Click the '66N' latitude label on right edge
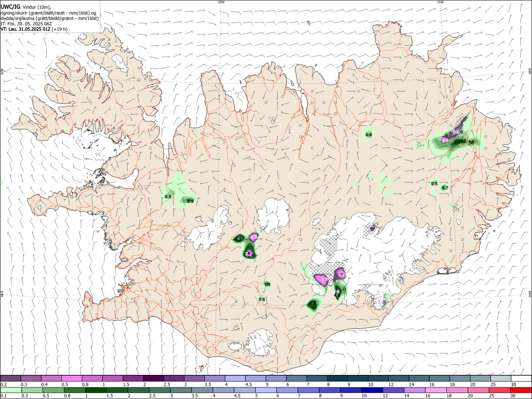The image size is (532, 399). [x=530, y=71]
